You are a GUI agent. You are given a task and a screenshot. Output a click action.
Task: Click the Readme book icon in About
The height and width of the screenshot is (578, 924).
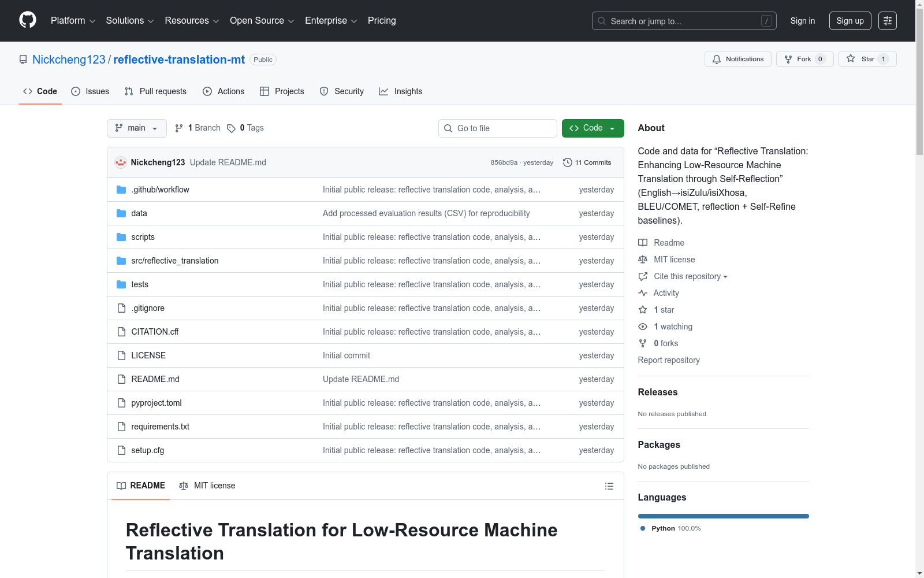tap(643, 243)
